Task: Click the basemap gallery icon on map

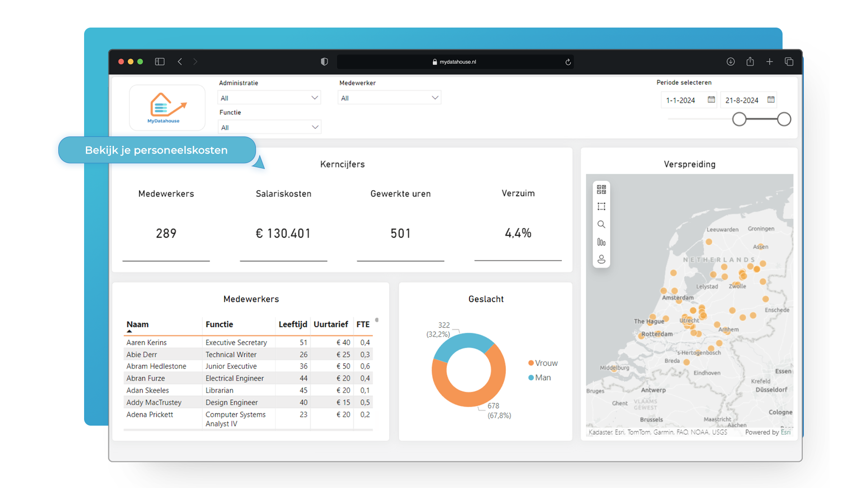Action: point(601,189)
